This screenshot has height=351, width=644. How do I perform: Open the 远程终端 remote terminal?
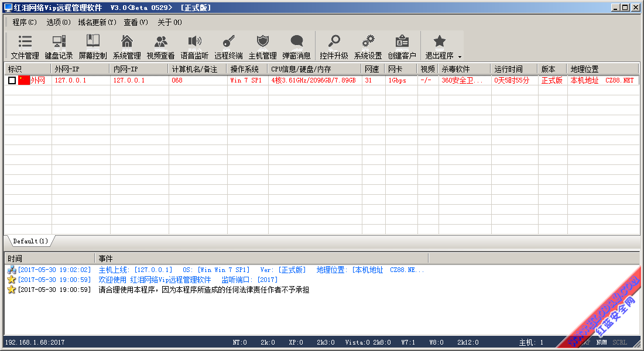click(x=229, y=47)
